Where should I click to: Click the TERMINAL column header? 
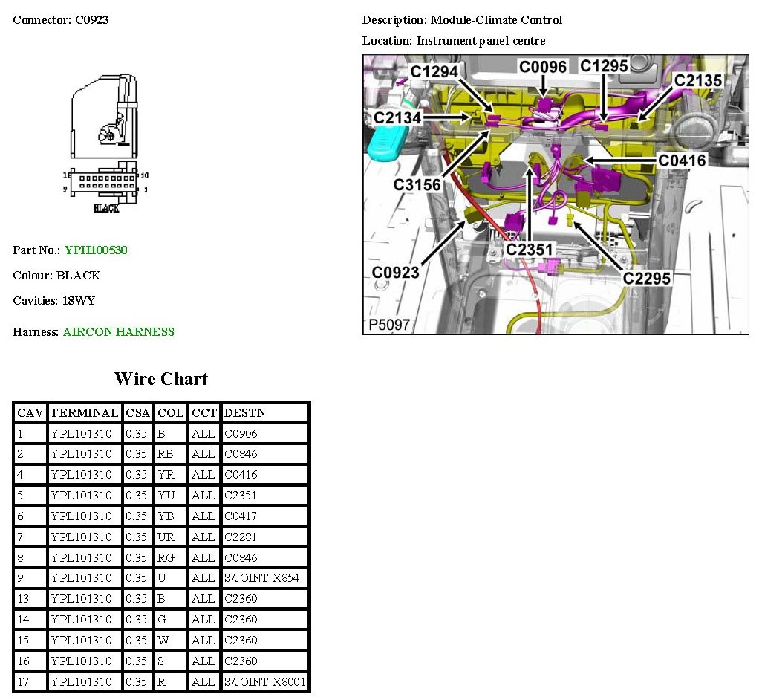coord(85,412)
